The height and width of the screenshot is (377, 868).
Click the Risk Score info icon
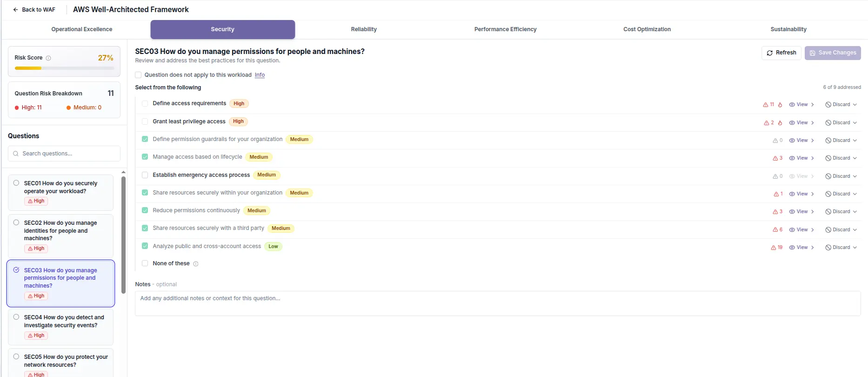tap(48, 58)
